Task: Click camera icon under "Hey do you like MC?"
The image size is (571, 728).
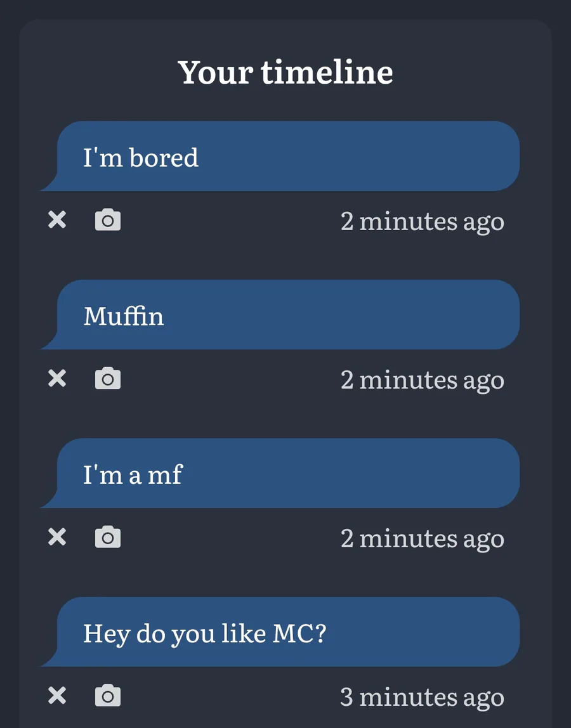Action: pyautogui.click(x=108, y=696)
